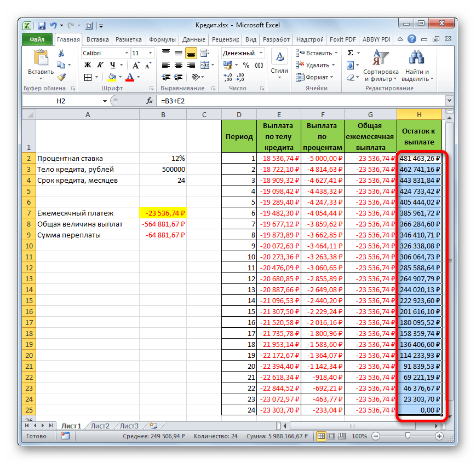
Task: Select top vertical alignment
Action: (x=166, y=53)
